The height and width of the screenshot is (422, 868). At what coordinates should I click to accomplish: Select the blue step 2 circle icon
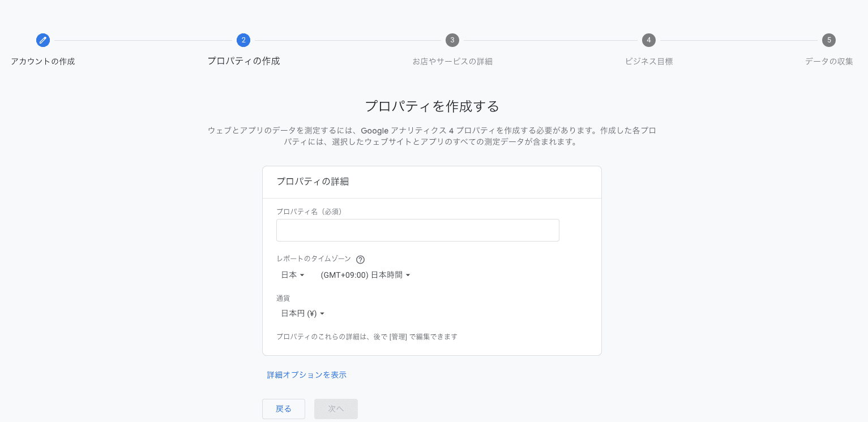click(x=243, y=40)
